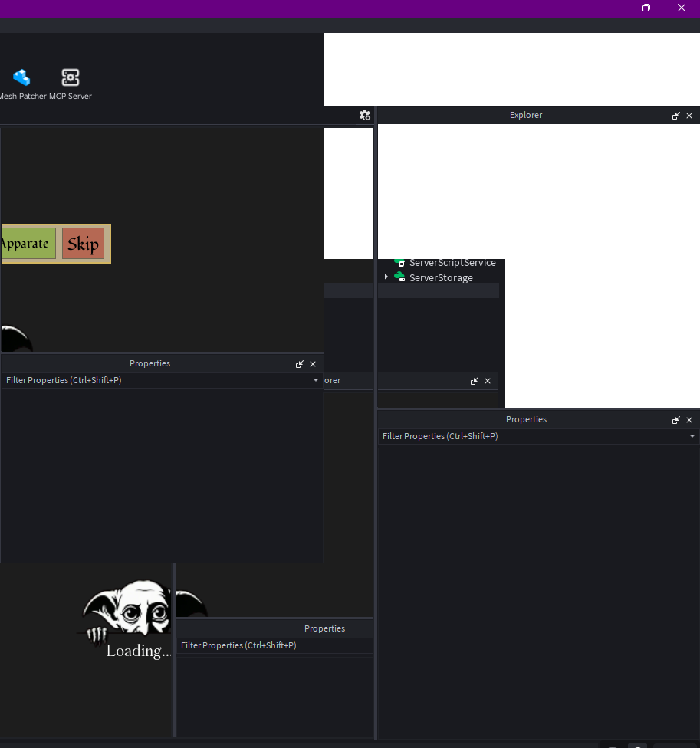Click the ServerStorage cloud icon
The width and height of the screenshot is (700, 748).
(399, 277)
